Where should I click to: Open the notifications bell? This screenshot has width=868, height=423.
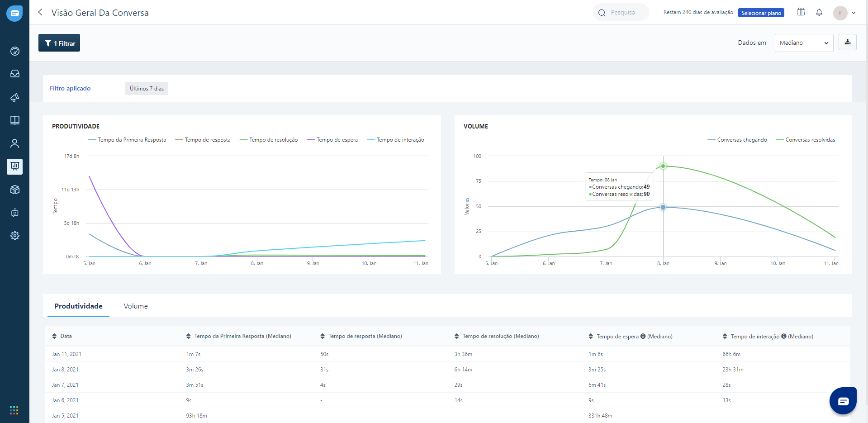coord(819,12)
